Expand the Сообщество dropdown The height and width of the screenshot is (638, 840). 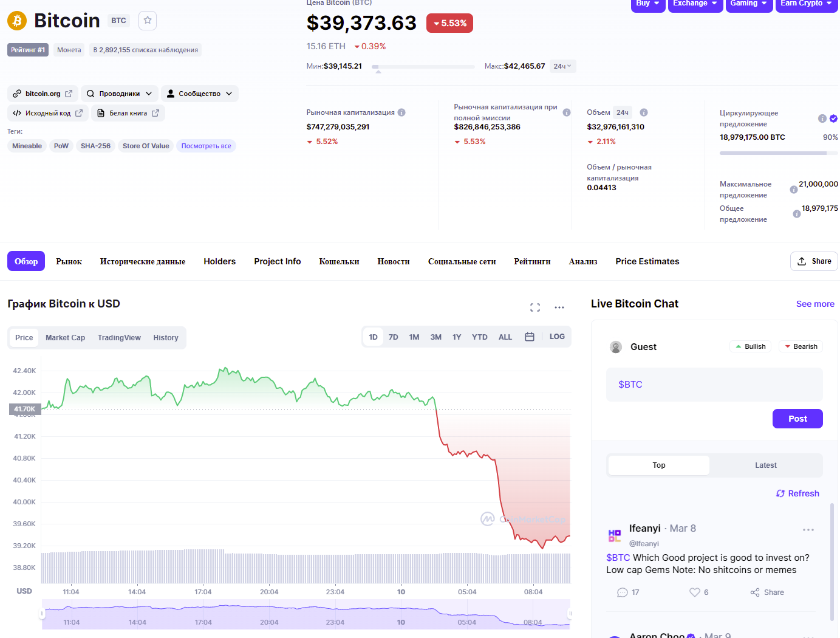tap(200, 94)
